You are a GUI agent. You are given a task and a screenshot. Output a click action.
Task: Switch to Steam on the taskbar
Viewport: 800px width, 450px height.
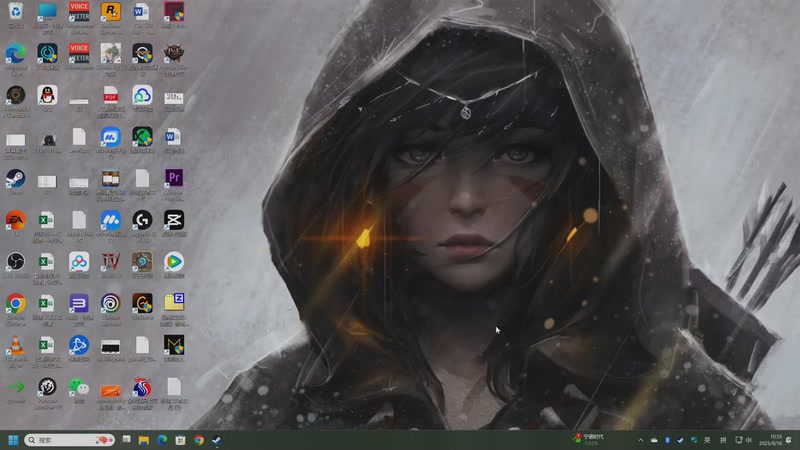click(217, 440)
